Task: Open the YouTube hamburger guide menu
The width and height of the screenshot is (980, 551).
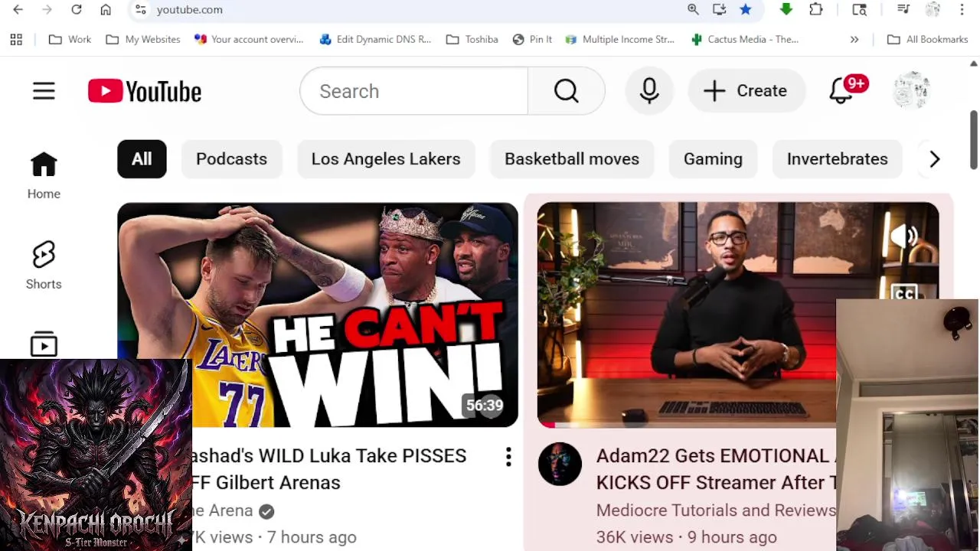Action: click(44, 91)
